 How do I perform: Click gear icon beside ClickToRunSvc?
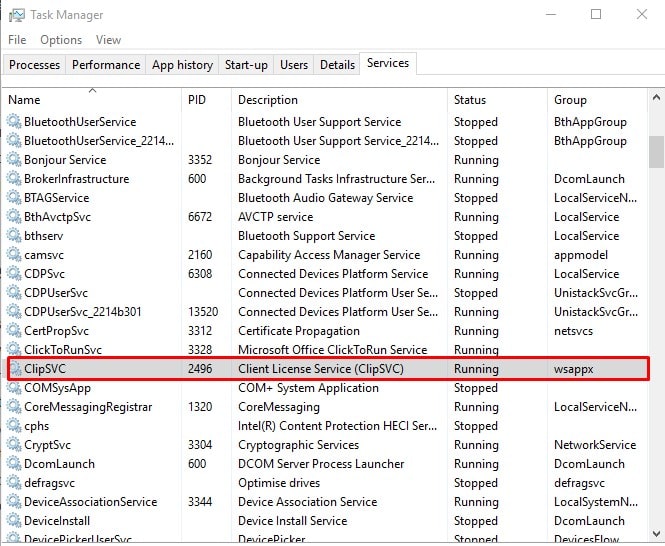(14, 350)
